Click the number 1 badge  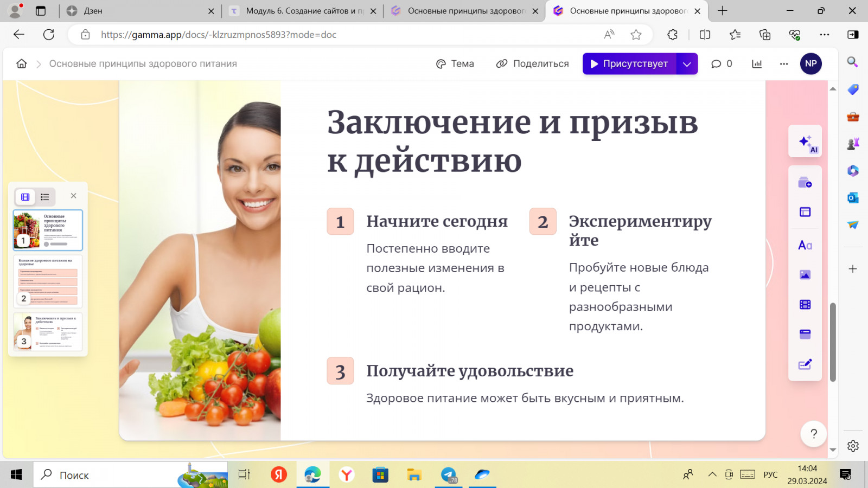point(340,221)
